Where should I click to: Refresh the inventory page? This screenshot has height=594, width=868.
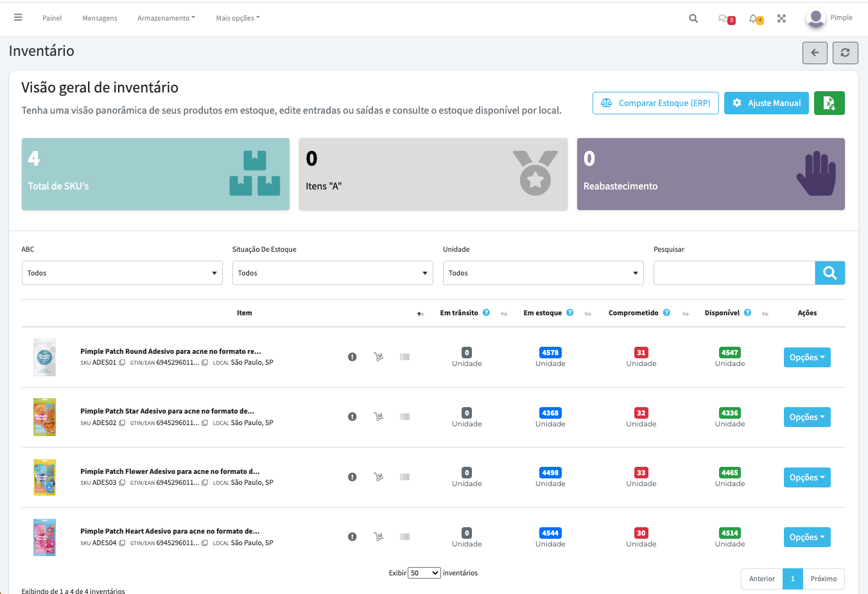tap(845, 53)
